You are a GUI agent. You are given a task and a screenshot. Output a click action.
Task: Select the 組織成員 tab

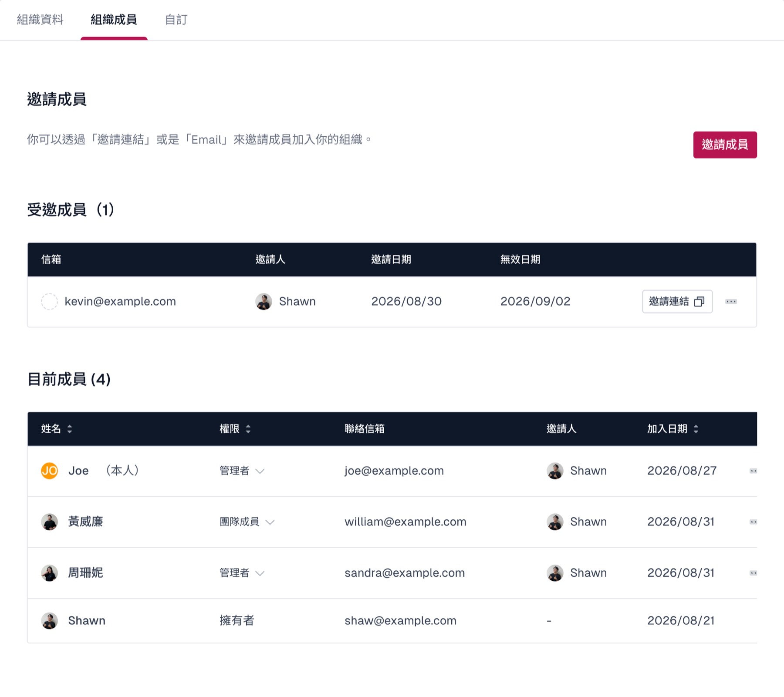click(x=114, y=20)
